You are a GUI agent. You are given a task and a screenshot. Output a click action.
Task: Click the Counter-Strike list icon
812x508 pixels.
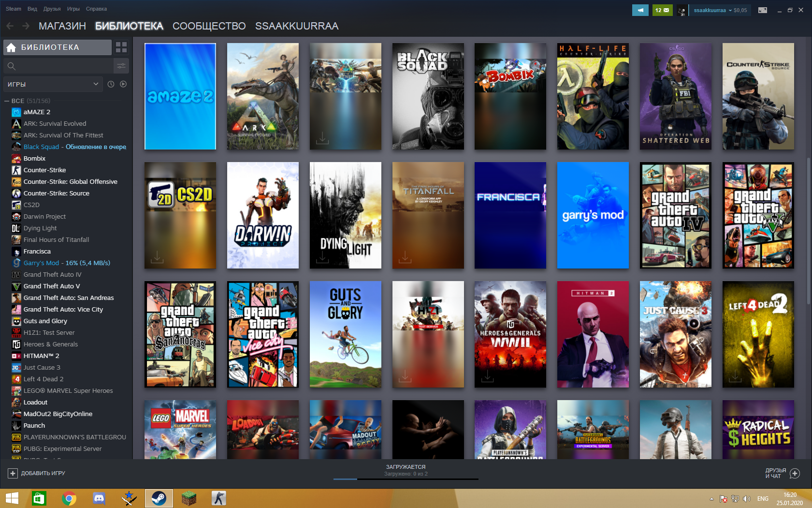click(x=16, y=170)
